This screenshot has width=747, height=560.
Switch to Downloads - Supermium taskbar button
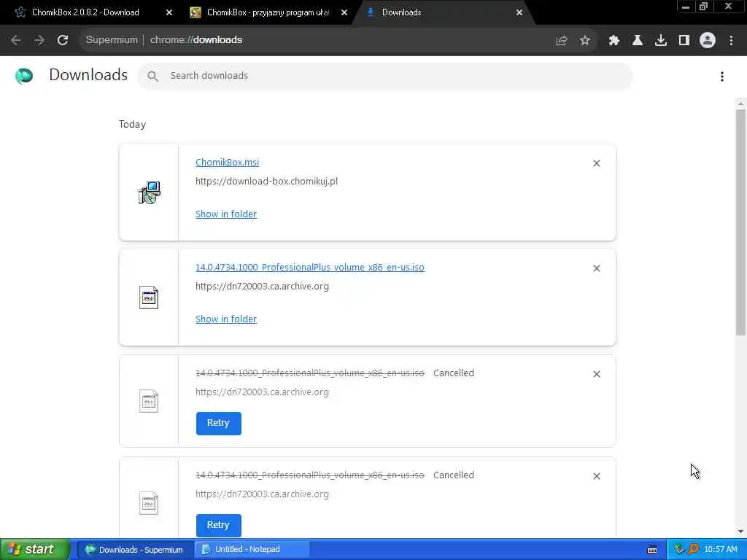point(135,550)
